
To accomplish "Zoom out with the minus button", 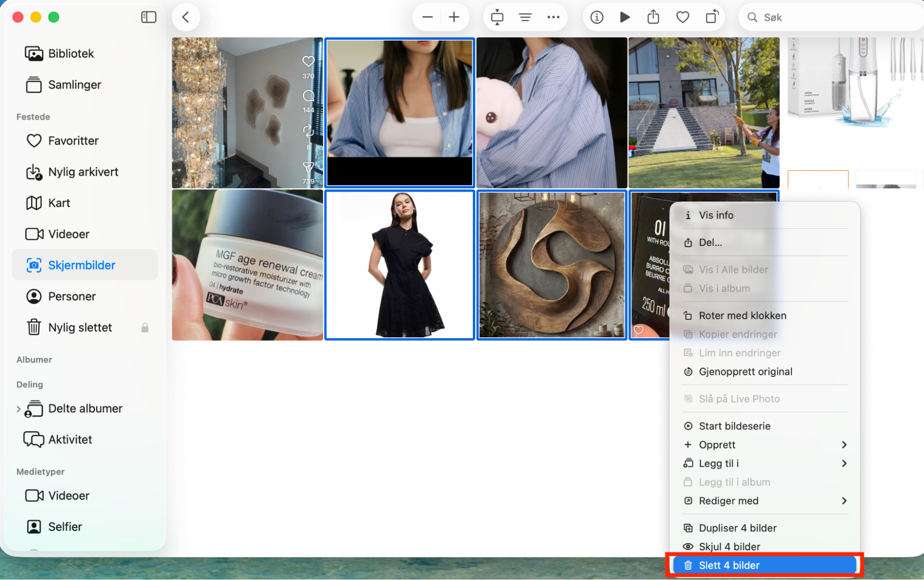I will [427, 18].
